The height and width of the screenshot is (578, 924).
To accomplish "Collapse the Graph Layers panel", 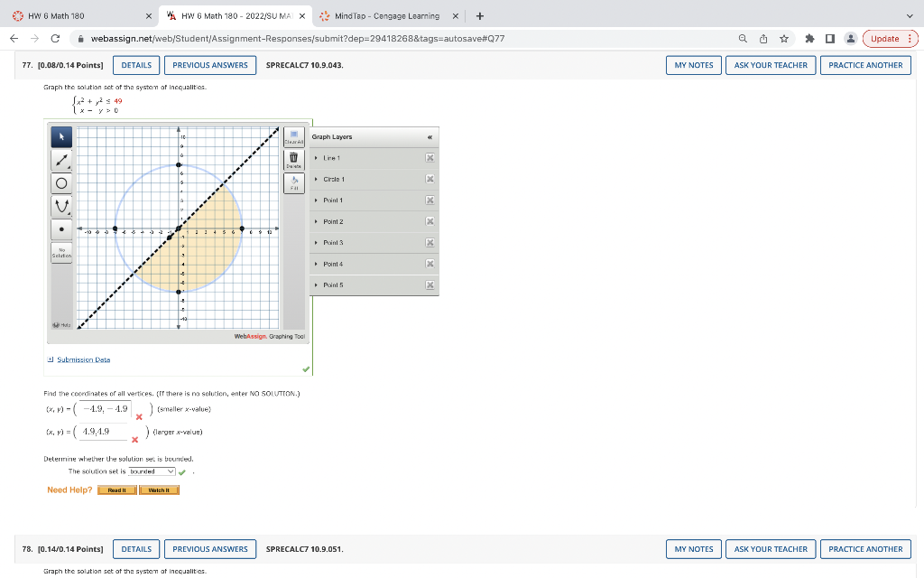I will point(430,137).
